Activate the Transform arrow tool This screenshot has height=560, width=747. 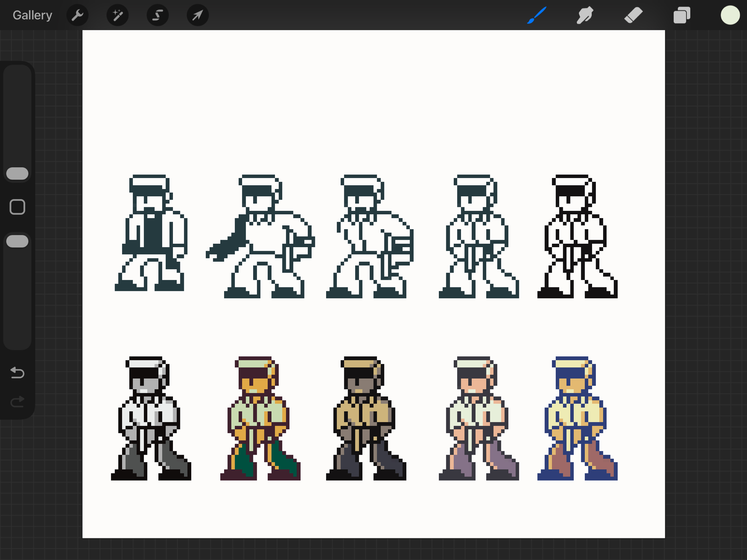tap(198, 15)
